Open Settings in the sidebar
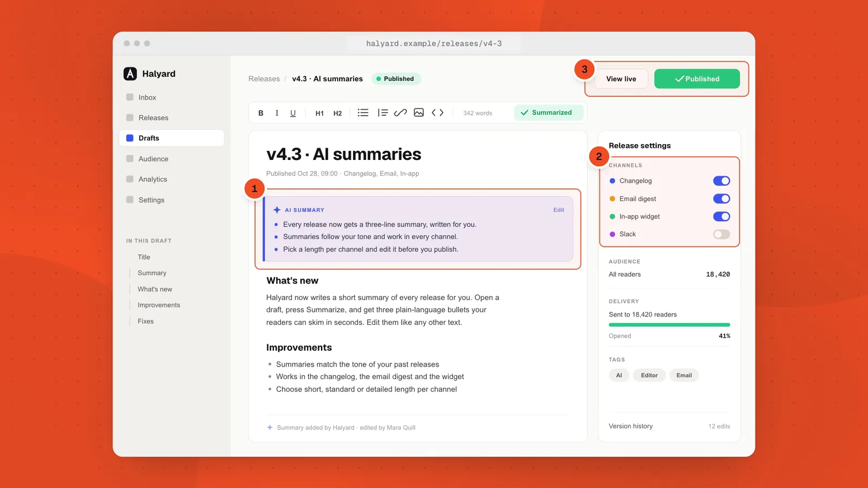Screen dimensions: 868x488 click(171, 200)
